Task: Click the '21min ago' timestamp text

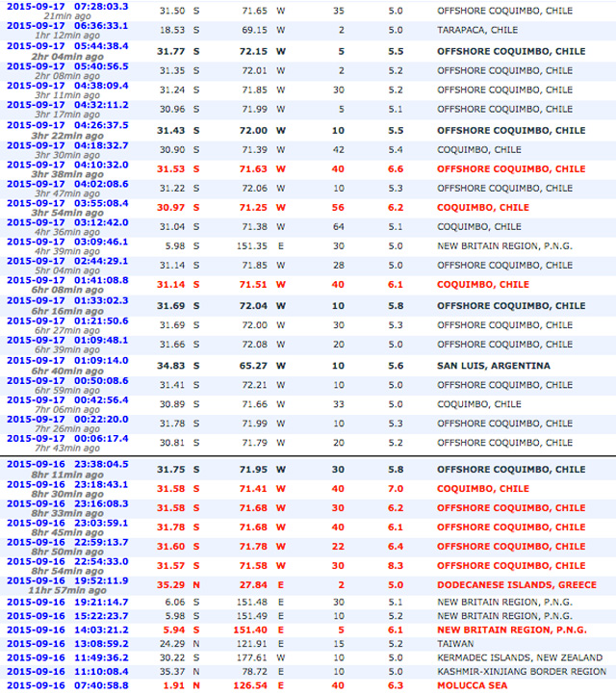Action: coord(67,16)
